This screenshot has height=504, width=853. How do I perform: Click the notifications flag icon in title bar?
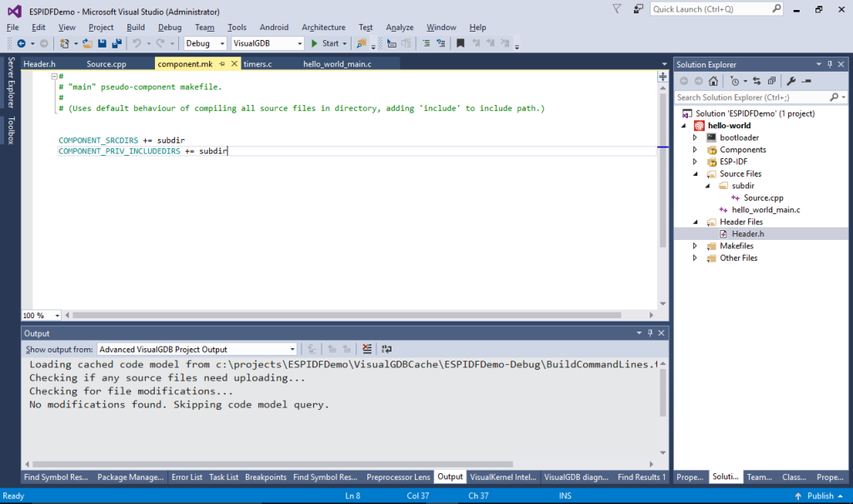click(617, 9)
